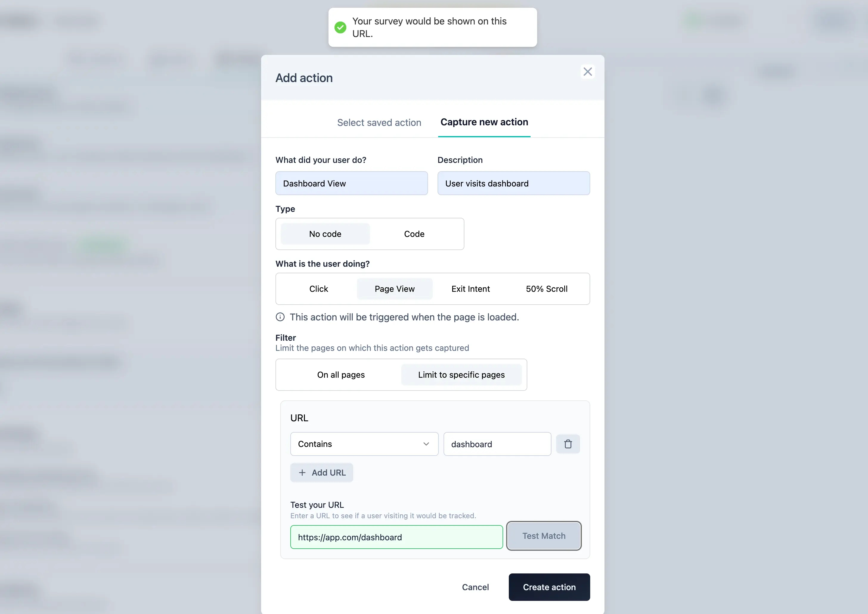
Task: Click the trash delete icon for URL
Action: (x=567, y=444)
